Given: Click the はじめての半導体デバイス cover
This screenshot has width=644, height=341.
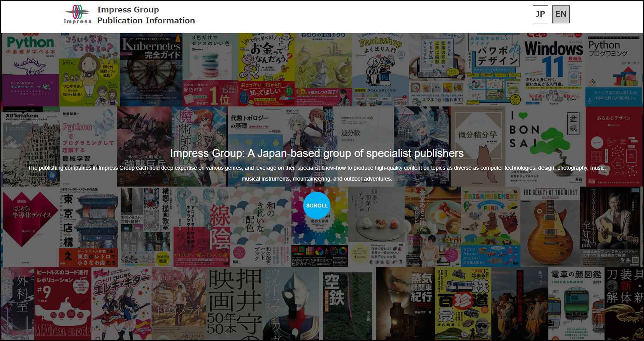Looking at the screenshot, I should pyautogui.click(x=30, y=227).
